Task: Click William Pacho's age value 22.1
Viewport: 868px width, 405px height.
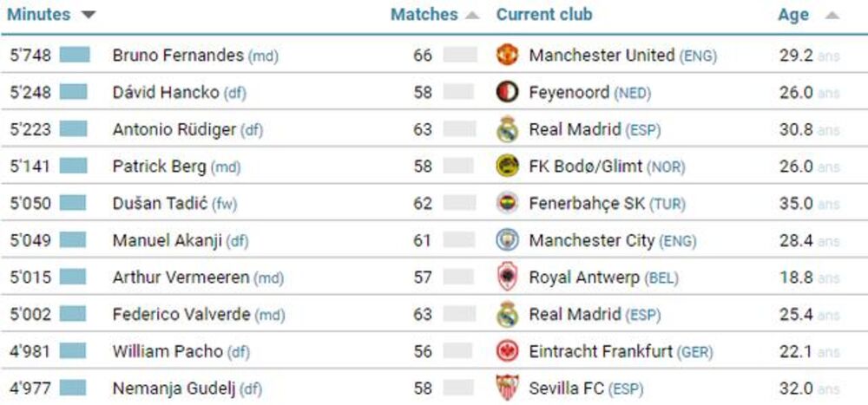Action: (x=796, y=351)
